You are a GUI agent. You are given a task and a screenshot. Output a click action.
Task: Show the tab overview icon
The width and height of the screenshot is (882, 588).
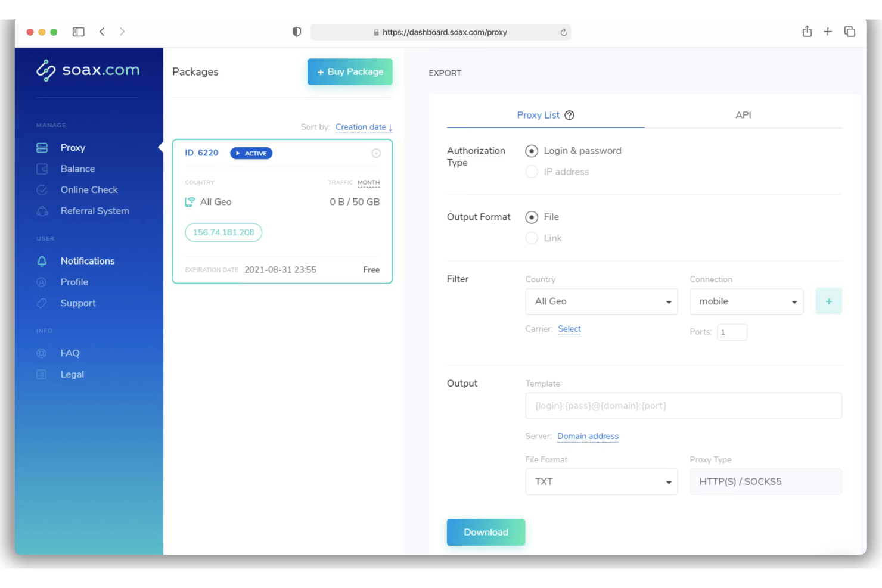(850, 32)
